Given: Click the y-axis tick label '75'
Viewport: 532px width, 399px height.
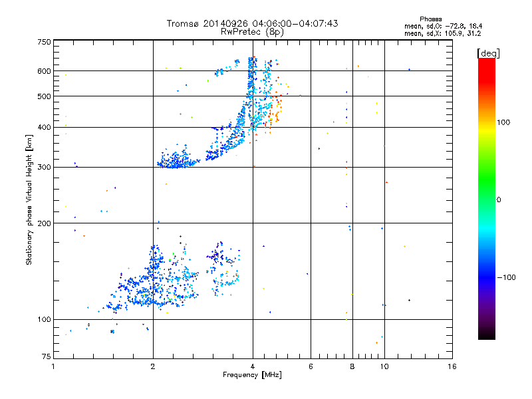Looking at the screenshot, I should [47, 356].
